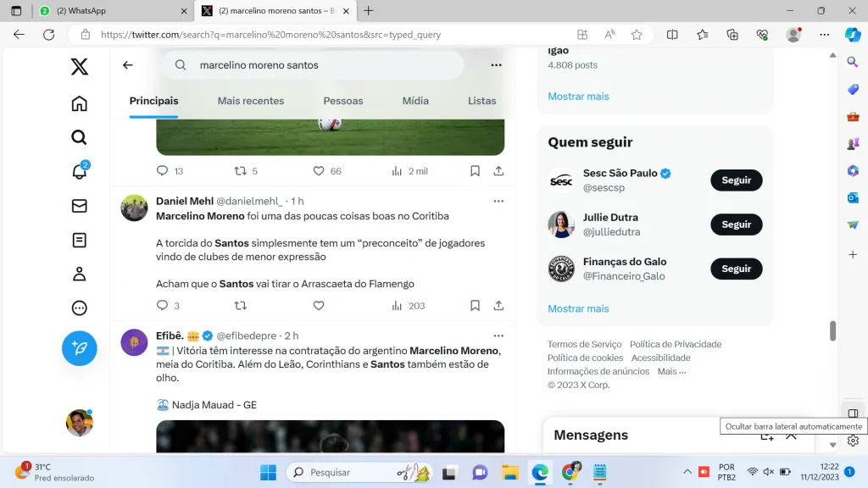Expand the Mensagens panel
This screenshot has height=488, width=868.
(x=791, y=435)
